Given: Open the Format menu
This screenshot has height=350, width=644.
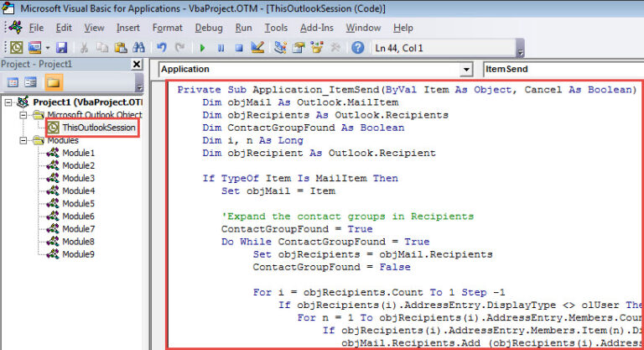Looking at the screenshot, I should 167,28.
